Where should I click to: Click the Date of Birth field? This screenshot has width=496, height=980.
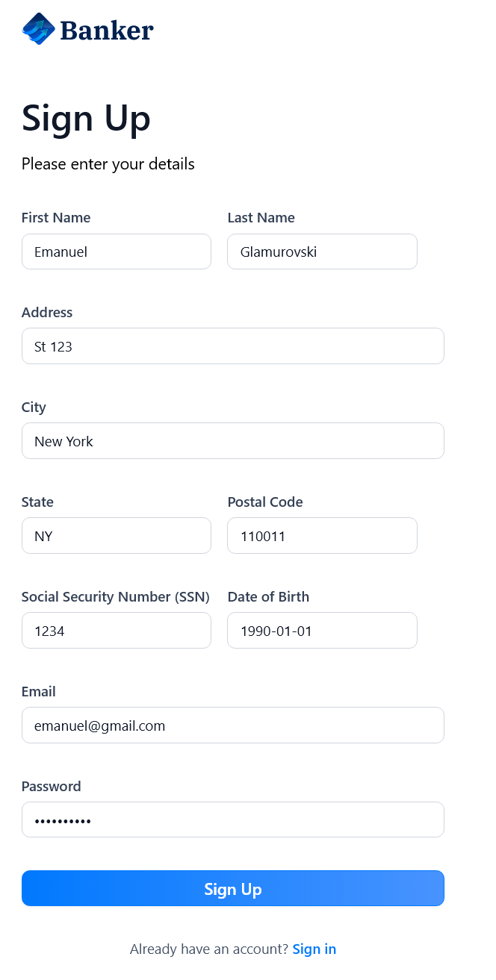click(322, 631)
